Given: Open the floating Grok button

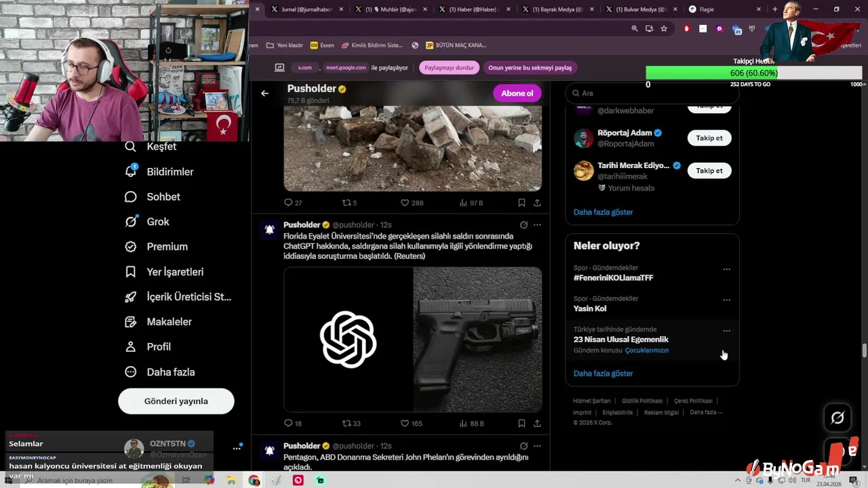Looking at the screenshot, I should click(837, 418).
